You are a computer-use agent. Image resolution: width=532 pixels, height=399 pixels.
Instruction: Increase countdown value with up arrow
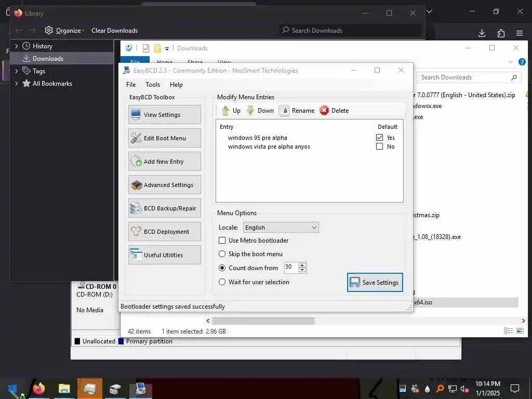coord(302,265)
